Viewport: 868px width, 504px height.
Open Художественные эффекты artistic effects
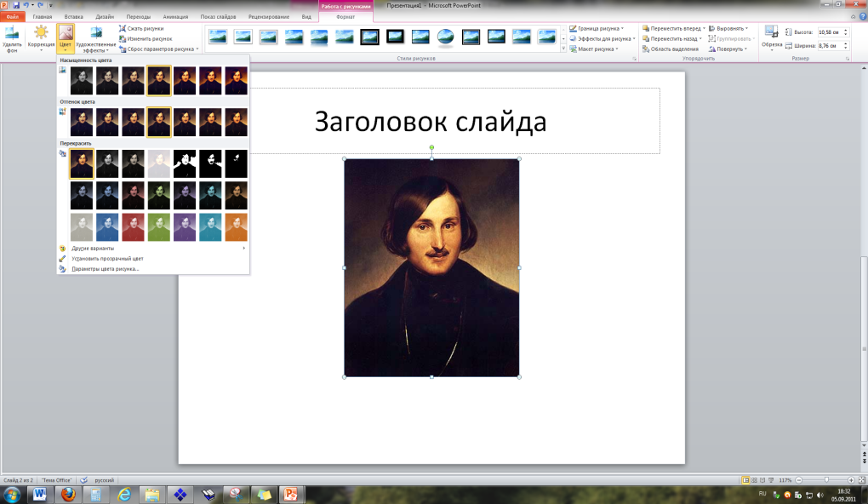[x=96, y=39]
